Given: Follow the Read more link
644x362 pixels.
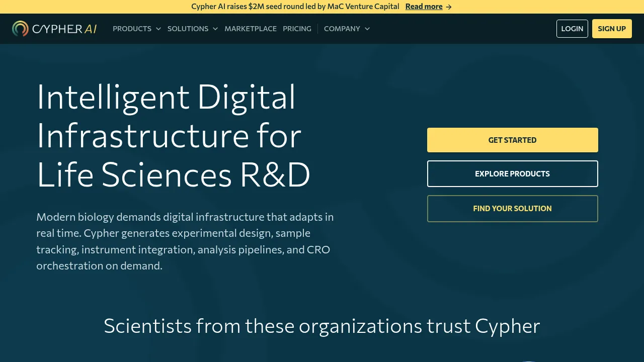Looking at the screenshot, I should [424, 7].
